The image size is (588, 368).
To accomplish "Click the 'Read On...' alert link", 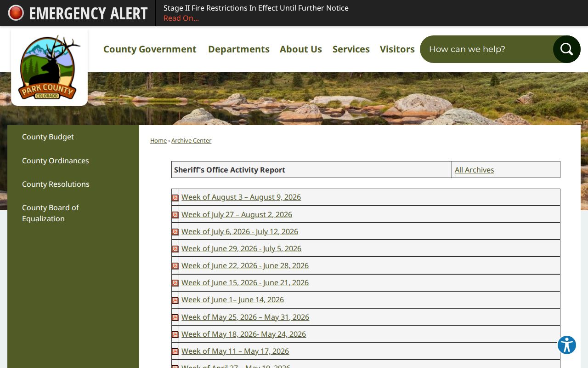I will (x=181, y=18).
